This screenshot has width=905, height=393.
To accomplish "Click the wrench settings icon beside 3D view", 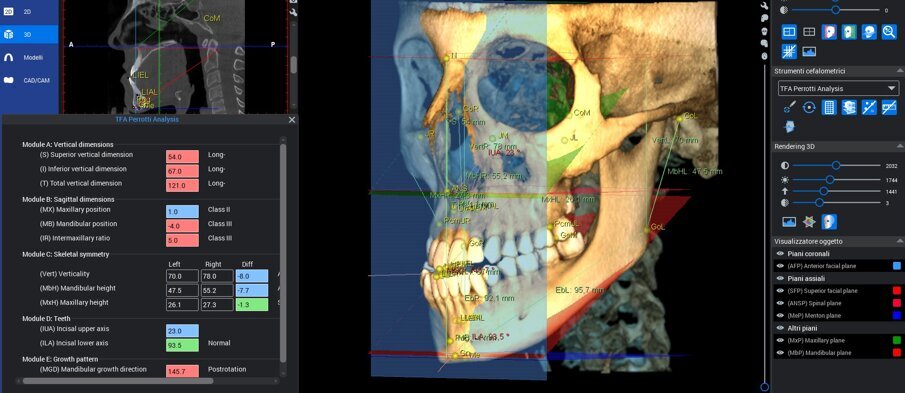I will [x=765, y=5].
